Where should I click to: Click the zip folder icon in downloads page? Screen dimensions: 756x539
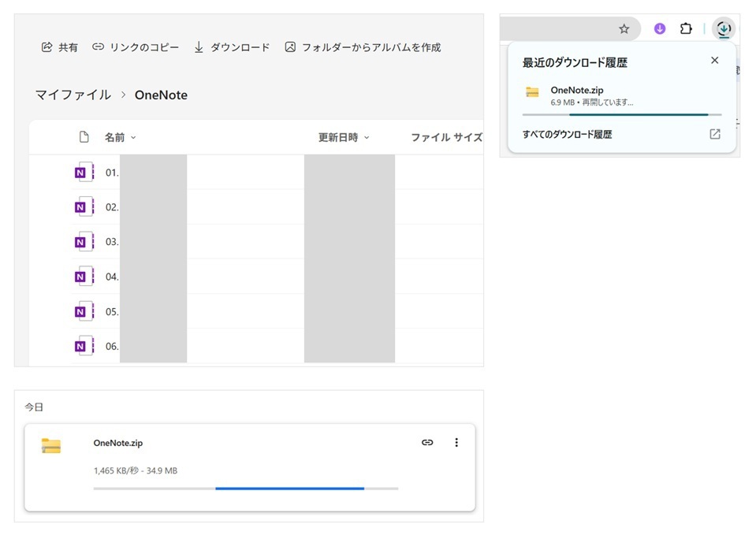(51, 445)
